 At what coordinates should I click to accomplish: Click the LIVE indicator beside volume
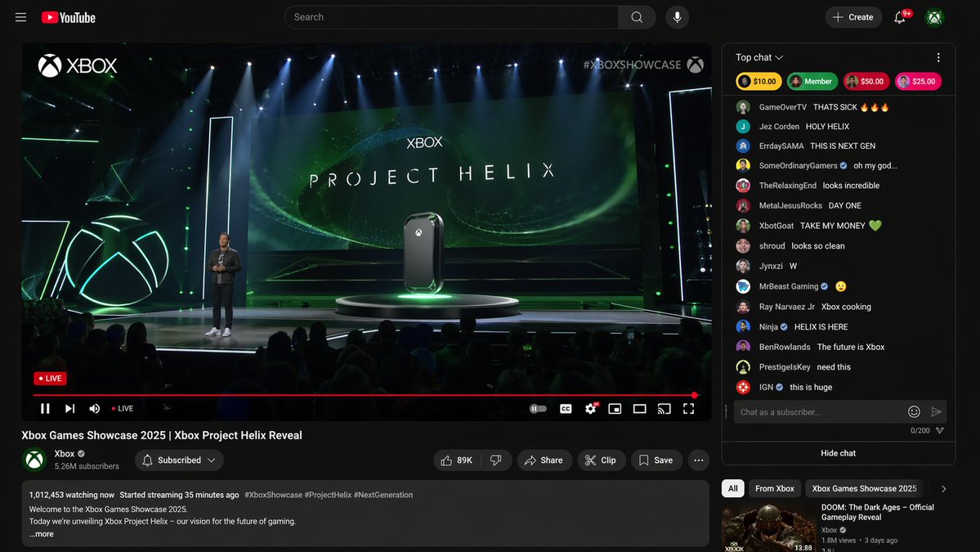coord(123,408)
